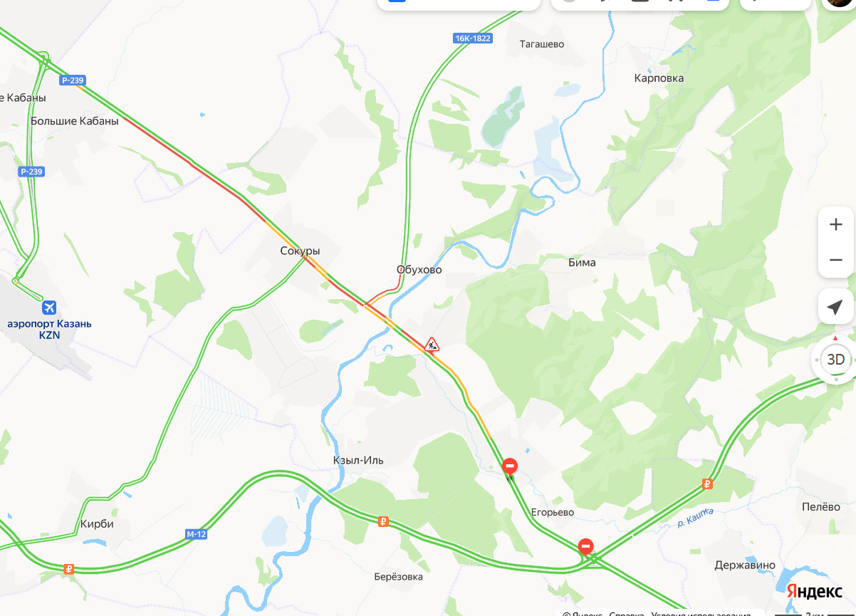Zoom in with the plus button
The height and width of the screenshot is (616, 856).
coord(835,225)
